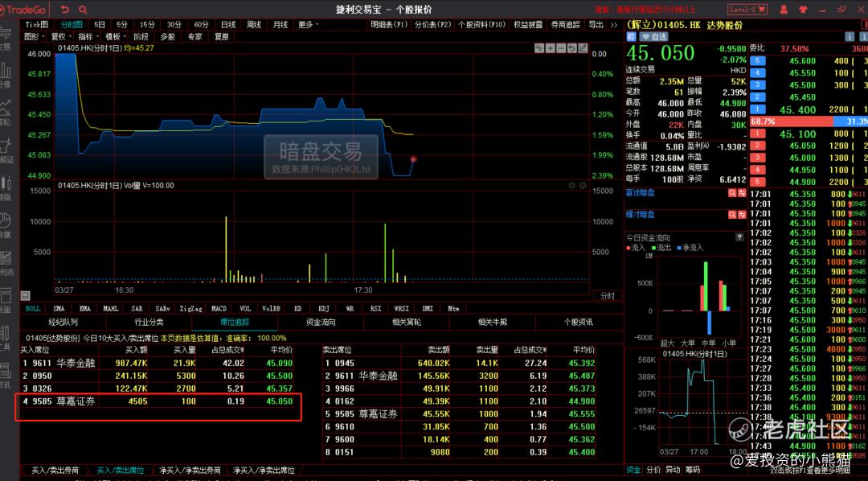Viewport: 868px width, 481px height.
Task: Click the chart reset/undo icon
Action: pos(571,48)
